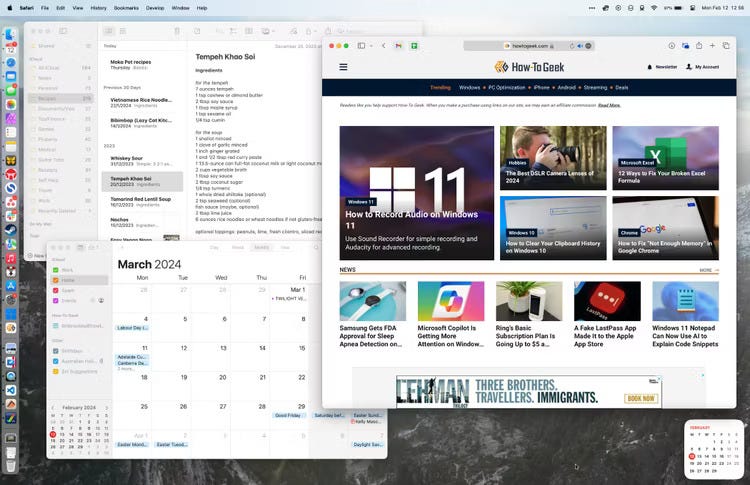Expand '3 more' events on March 11

click(x=125, y=369)
